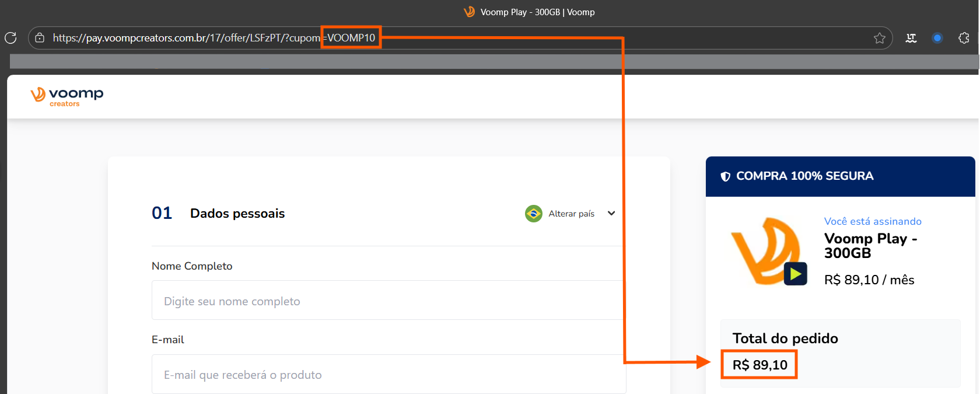The height and width of the screenshot is (394, 980).
Task: Reload the page with the browser refresh icon
Action: [x=10, y=38]
